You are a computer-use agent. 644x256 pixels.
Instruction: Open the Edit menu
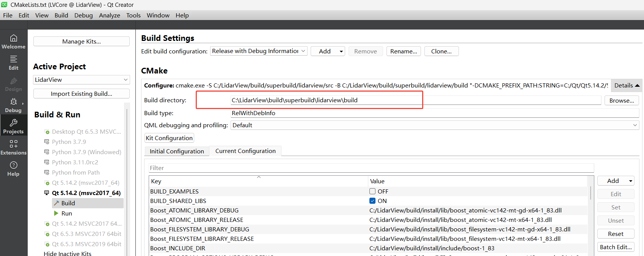tap(24, 15)
